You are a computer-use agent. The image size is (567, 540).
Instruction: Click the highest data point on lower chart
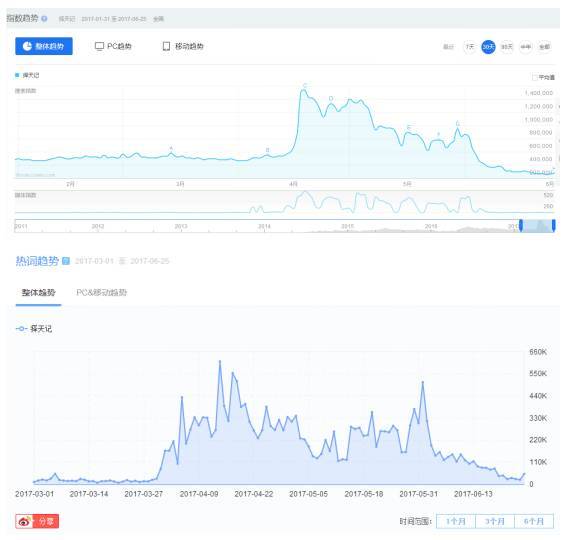tap(220, 361)
